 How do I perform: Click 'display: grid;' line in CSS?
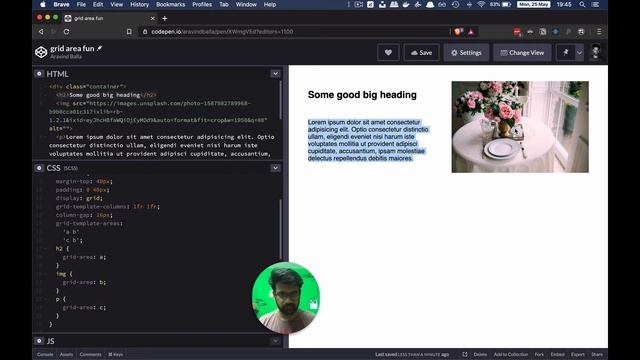coord(79,198)
